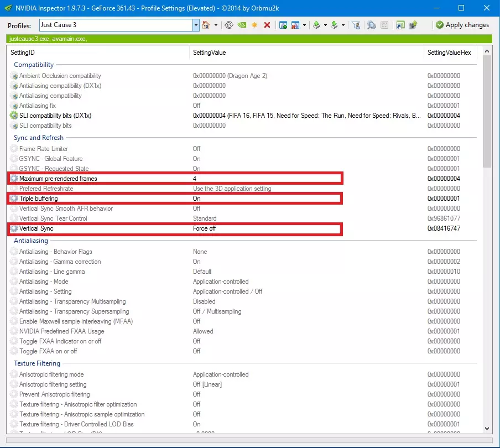Click the icon beside Antialiasing fix
Image resolution: width=500 pixels, height=448 pixels.
coord(14,106)
